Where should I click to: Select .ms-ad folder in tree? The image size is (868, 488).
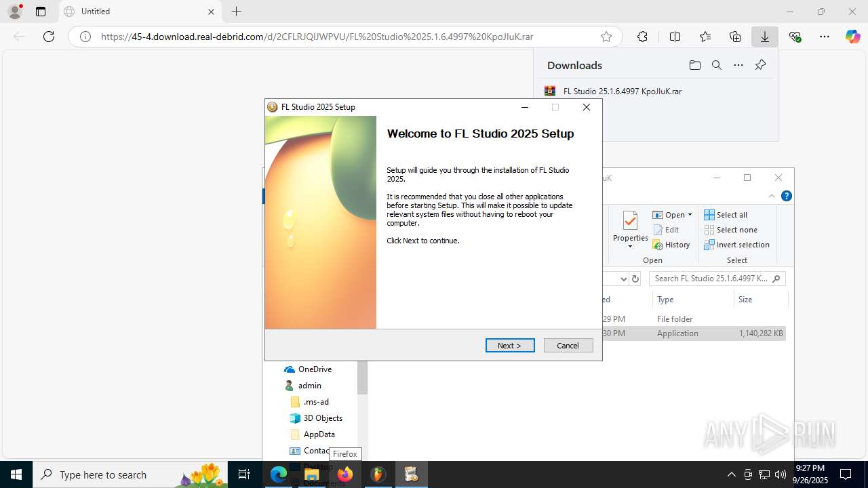click(x=316, y=402)
